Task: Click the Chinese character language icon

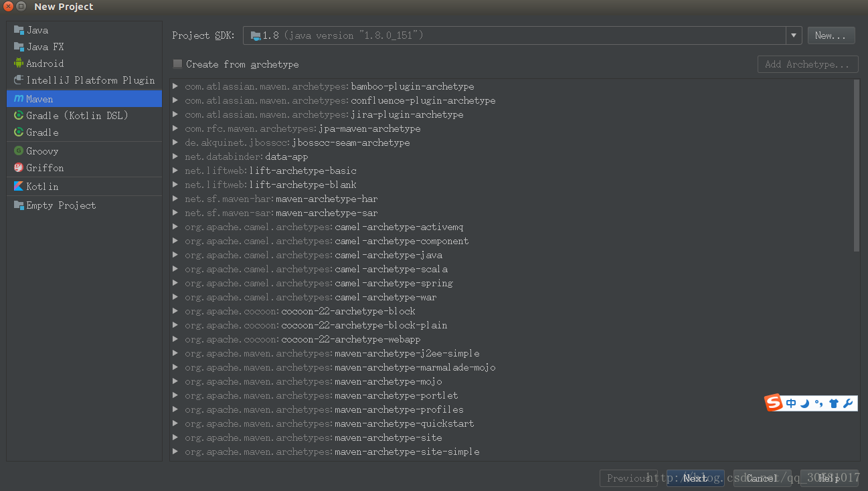Action: click(x=791, y=403)
